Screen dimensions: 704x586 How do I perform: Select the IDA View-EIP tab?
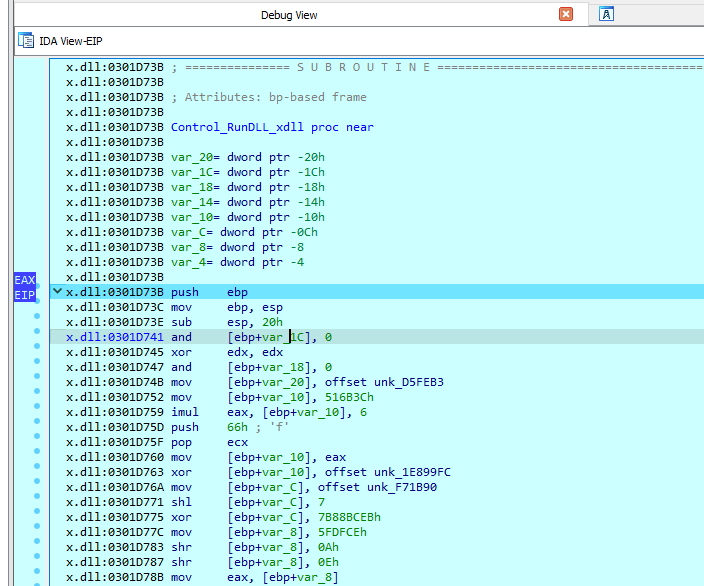point(70,41)
